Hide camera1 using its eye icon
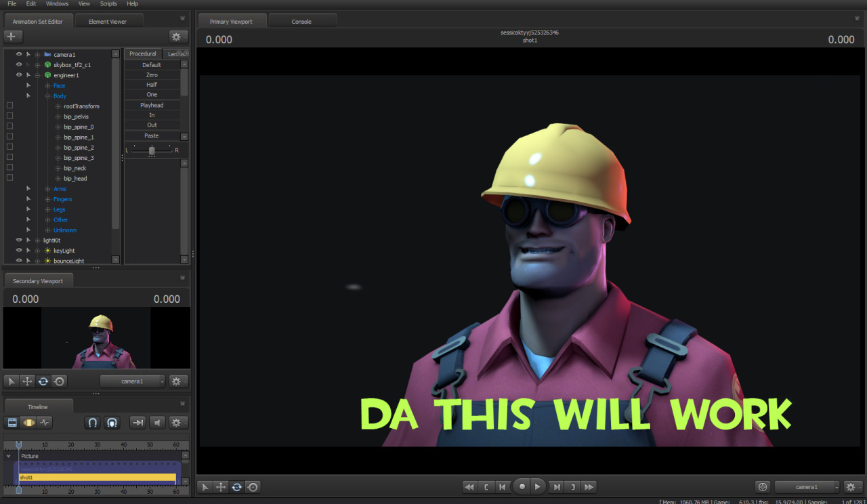 coord(19,54)
